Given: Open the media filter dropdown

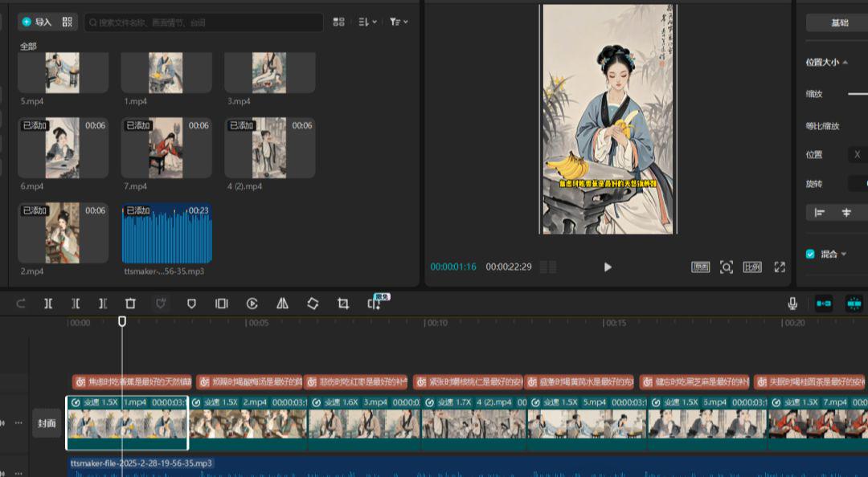Looking at the screenshot, I should click(399, 22).
